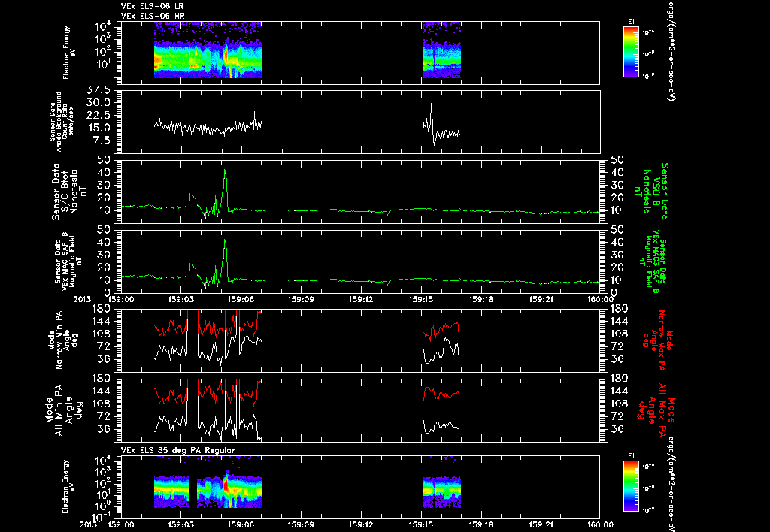Click the 7.5 tick value on the count rate axis
The image size is (770, 532).
pos(102,141)
